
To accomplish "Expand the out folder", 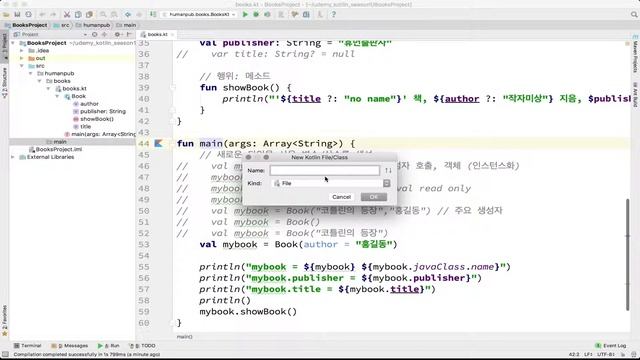I will [x=22, y=58].
